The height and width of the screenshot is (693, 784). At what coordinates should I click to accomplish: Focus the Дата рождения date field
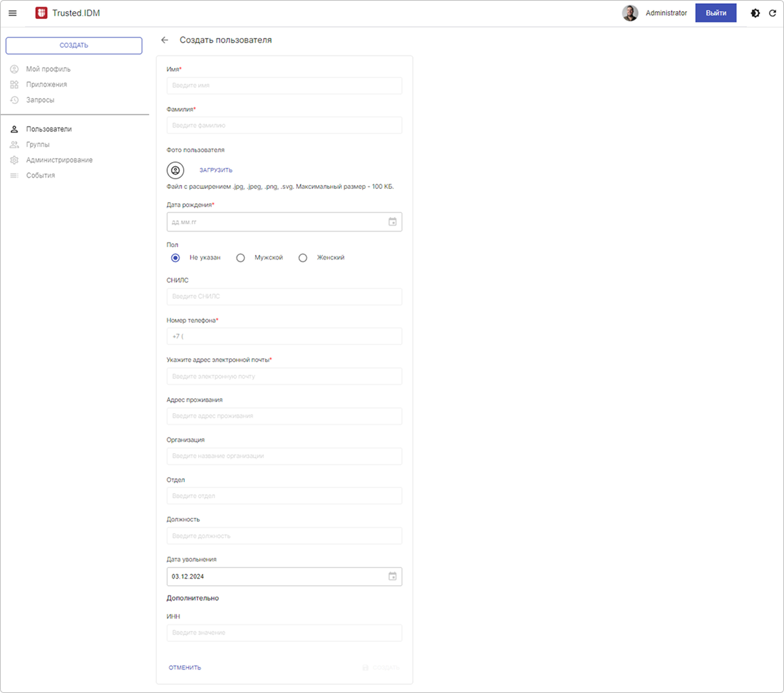(x=284, y=222)
